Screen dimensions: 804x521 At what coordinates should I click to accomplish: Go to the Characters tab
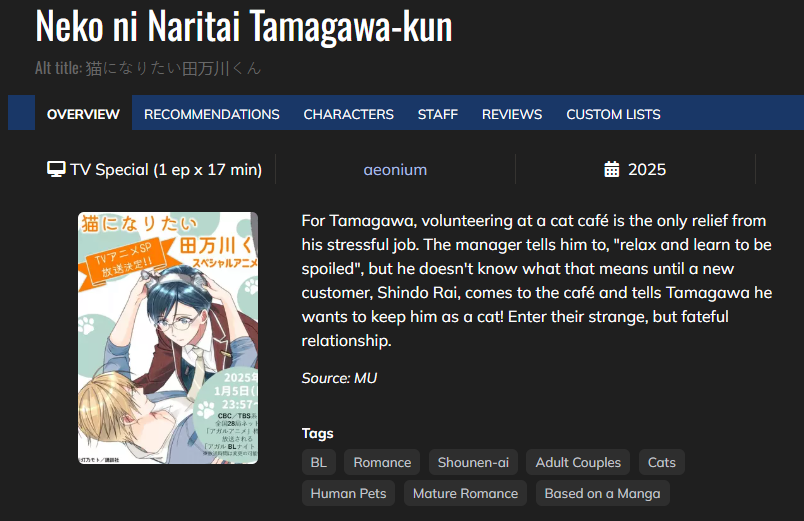click(348, 114)
